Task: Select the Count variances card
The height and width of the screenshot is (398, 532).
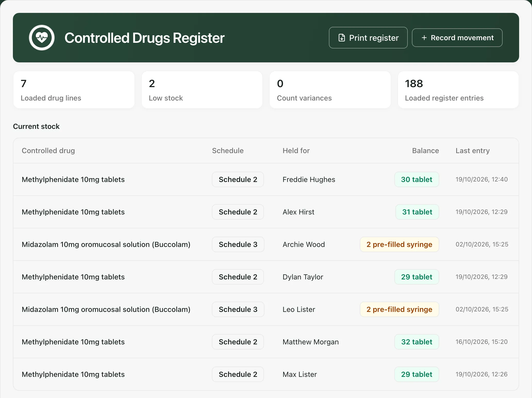Action: [330, 90]
